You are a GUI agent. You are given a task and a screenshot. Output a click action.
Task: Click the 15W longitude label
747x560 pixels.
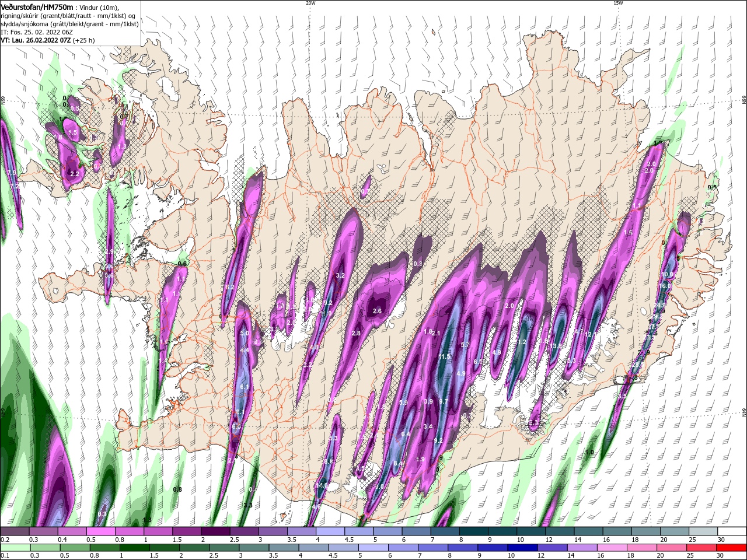click(x=618, y=3)
